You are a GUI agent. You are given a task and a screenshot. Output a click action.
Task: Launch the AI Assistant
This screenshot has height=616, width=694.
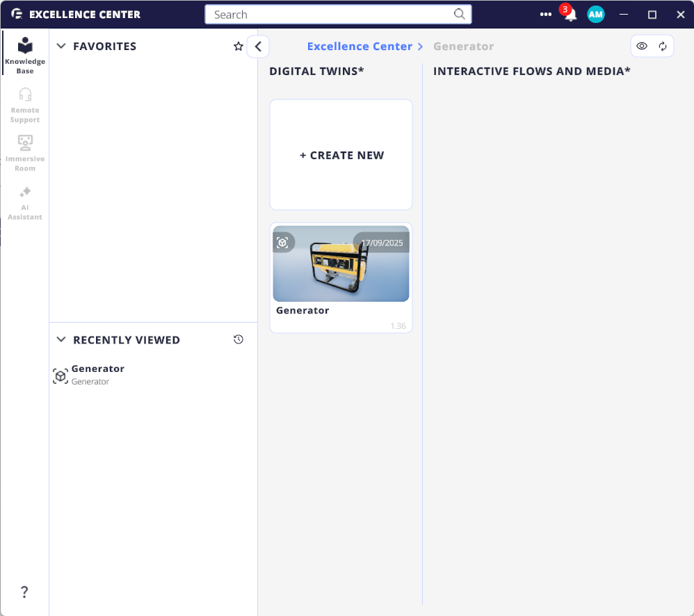tap(25, 202)
